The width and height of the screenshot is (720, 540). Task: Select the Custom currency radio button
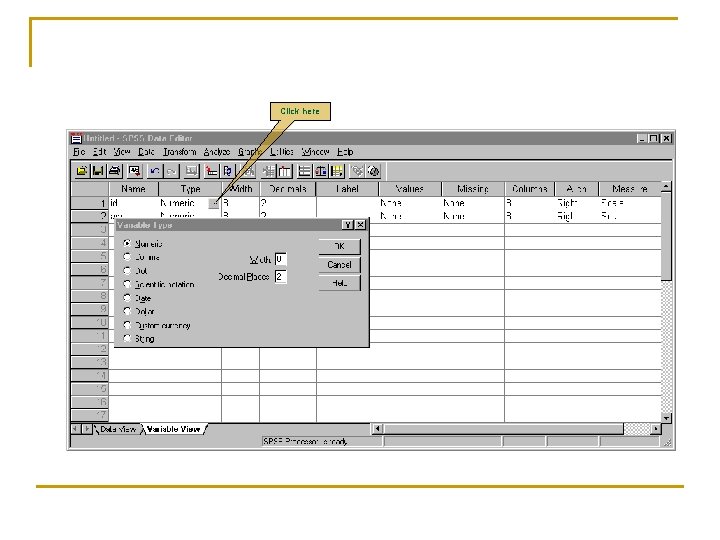(x=127, y=325)
